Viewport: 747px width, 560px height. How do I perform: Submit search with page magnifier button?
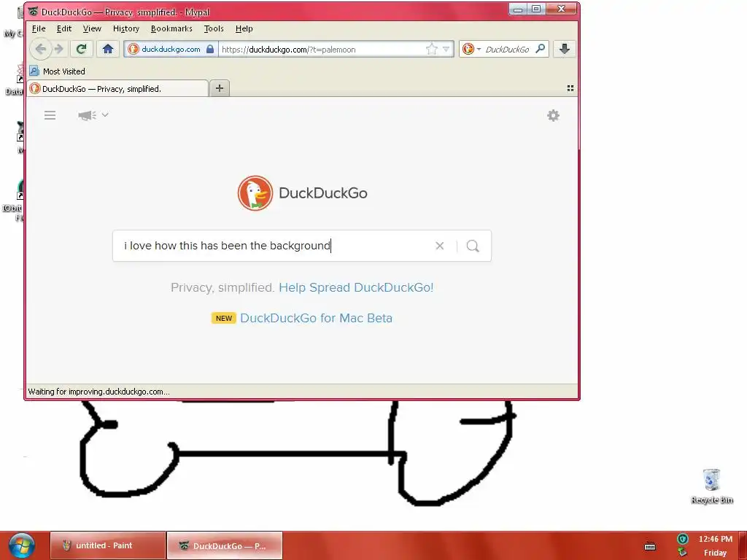pyautogui.click(x=473, y=246)
